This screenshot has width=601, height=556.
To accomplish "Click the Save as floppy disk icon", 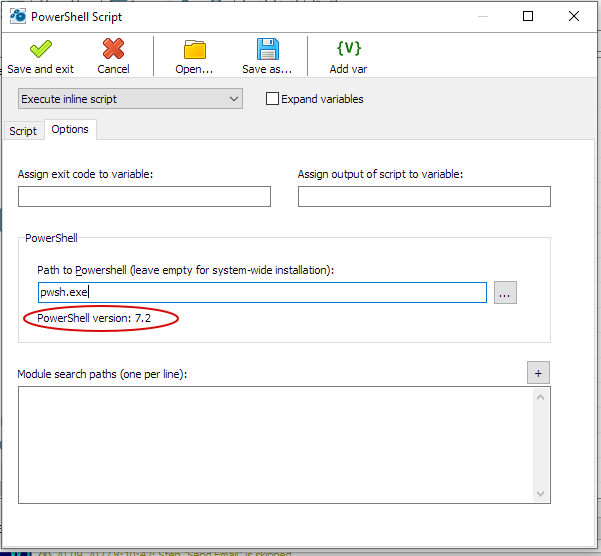I will click(x=267, y=50).
